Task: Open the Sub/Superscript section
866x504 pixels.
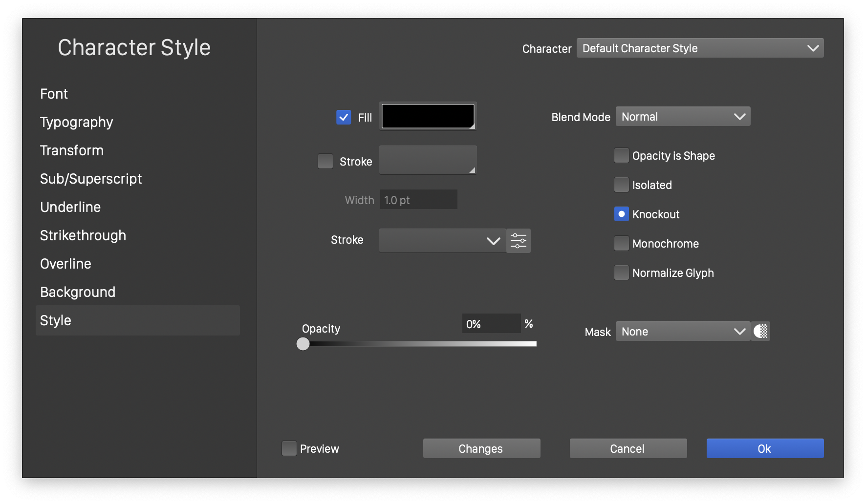Action: tap(91, 179)
